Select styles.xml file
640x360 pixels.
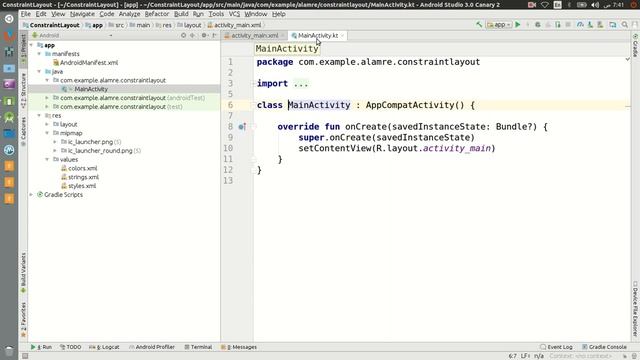point(79,186)
